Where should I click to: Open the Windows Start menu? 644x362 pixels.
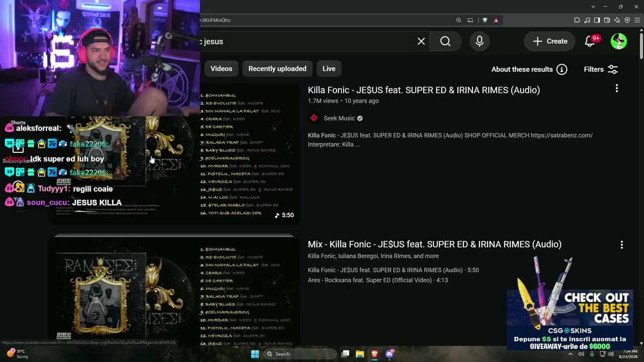point(255,354)
